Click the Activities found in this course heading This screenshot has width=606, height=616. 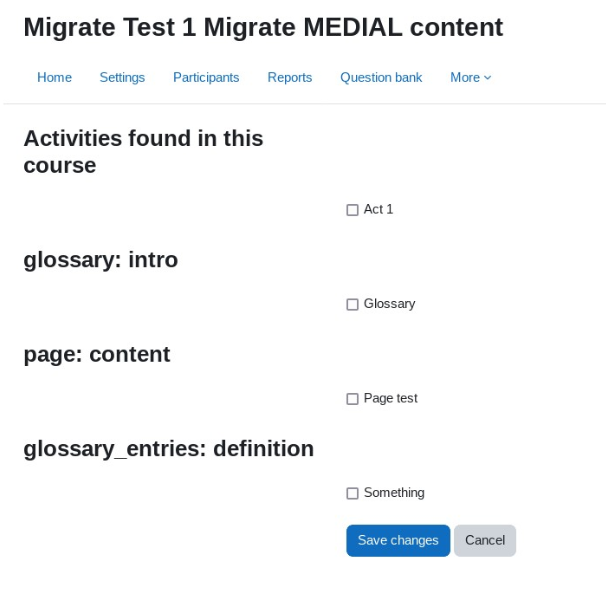143,152
